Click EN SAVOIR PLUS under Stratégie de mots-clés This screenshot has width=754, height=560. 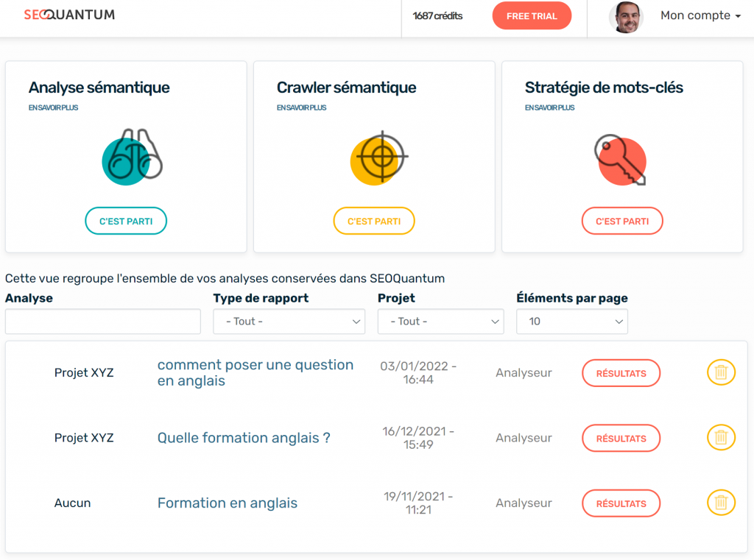tap(549, 107)
